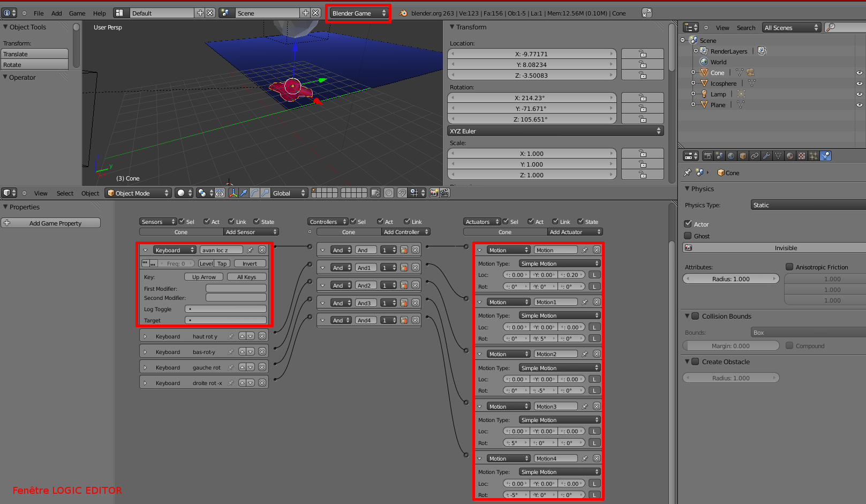Click the All Keys button
This screenshot has width=866, height=504.
click(246, 277)
